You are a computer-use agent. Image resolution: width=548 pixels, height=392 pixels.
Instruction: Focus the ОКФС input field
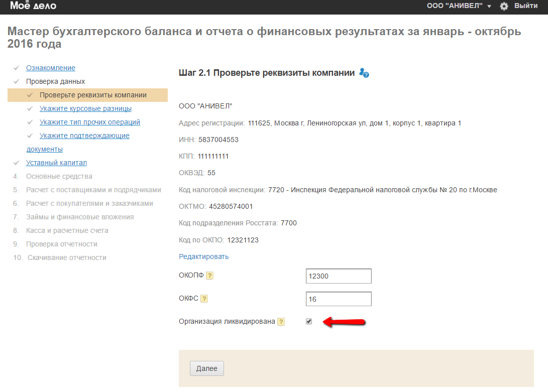click(x=338, y=299)
